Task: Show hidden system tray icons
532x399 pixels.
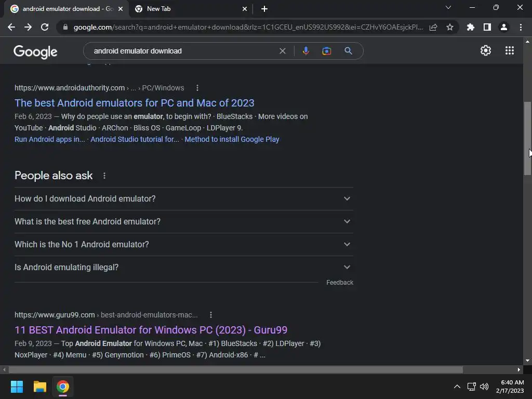Action: (457, 387)
